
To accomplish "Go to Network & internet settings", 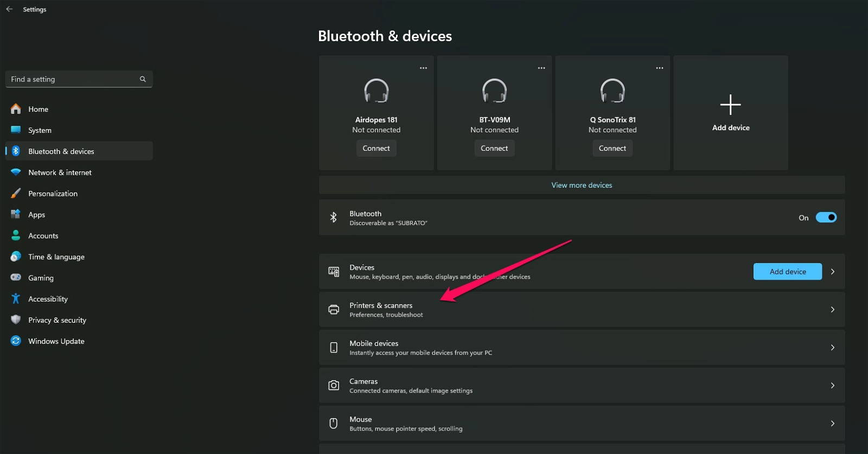I will (60, 172).
